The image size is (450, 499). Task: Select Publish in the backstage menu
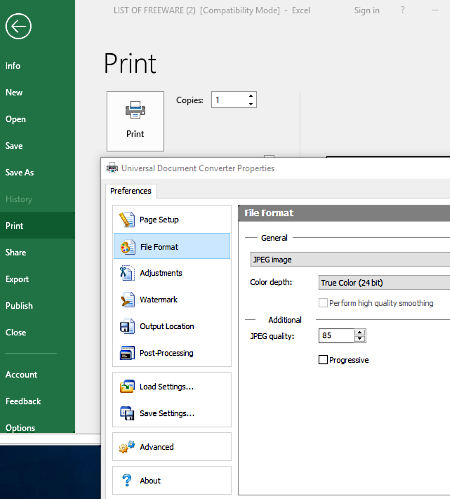click(x=37, y=306)
